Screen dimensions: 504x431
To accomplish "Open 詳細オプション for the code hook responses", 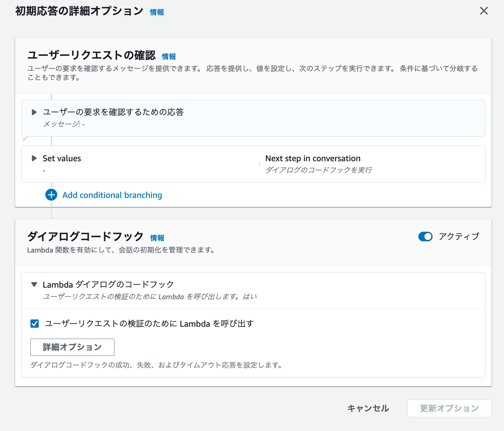I will 72,347.
